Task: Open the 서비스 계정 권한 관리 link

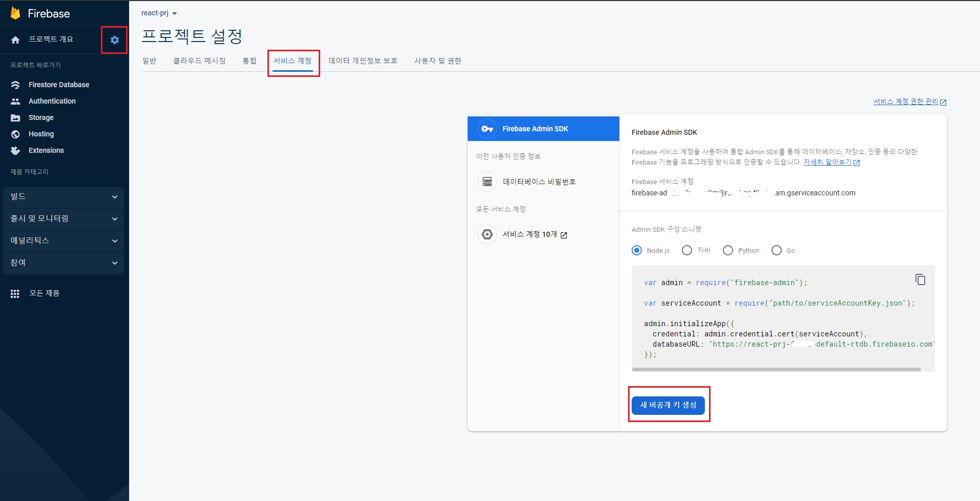Action: (906, 102)
